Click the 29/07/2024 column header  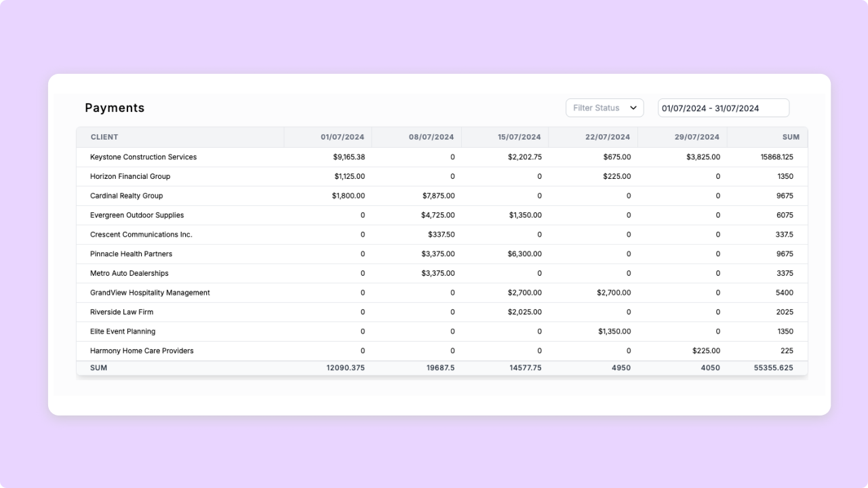point(696,137)
